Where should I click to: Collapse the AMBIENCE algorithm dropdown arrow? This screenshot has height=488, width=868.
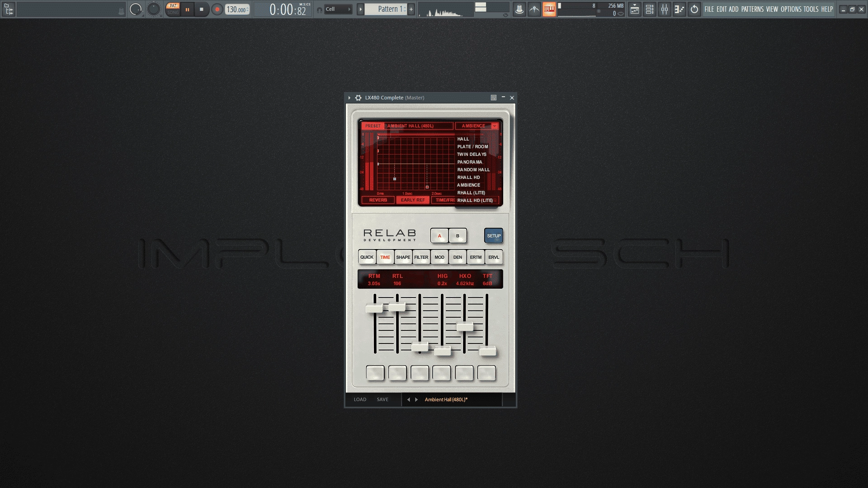tap(495, 126)
